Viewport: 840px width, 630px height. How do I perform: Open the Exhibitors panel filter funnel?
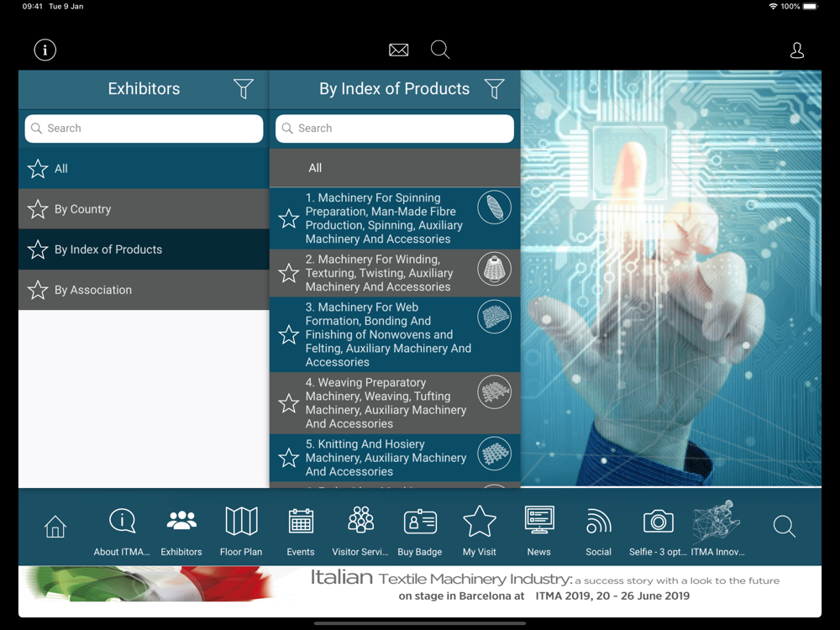(244, 88)
